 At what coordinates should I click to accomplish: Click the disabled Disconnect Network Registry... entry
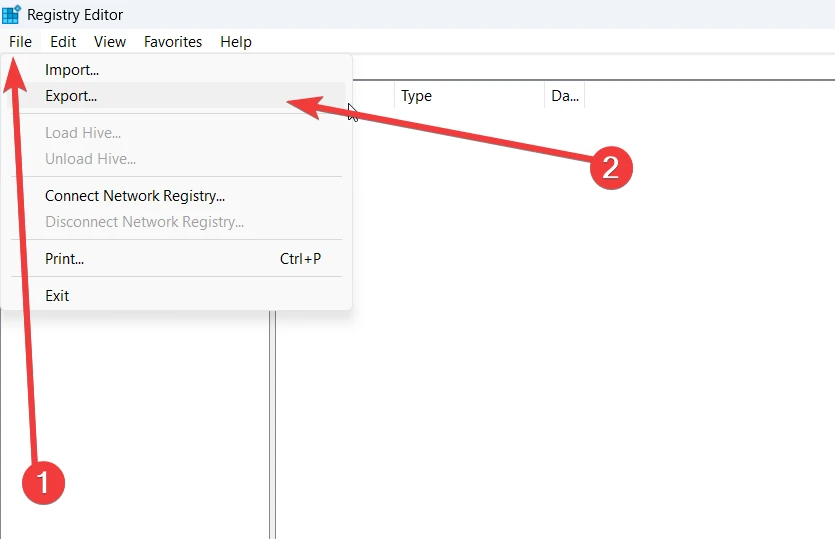pyautogui.click(x=176, y=222)
